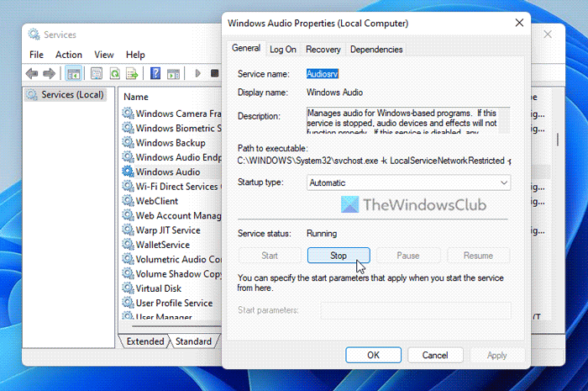Click the gear icon beside Web Account Manager
The image size is (588, 391).
tap(128, 215)
